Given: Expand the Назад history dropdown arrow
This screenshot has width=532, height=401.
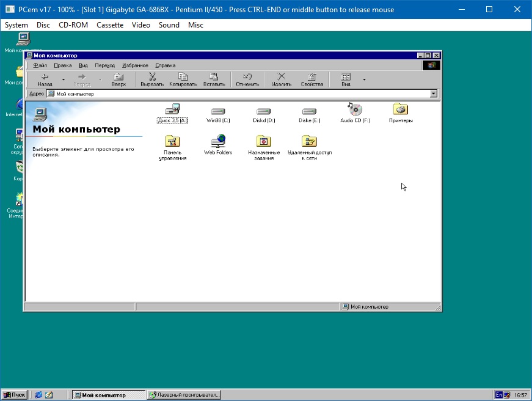Looking at the screenshot, I should click(63, 79).
